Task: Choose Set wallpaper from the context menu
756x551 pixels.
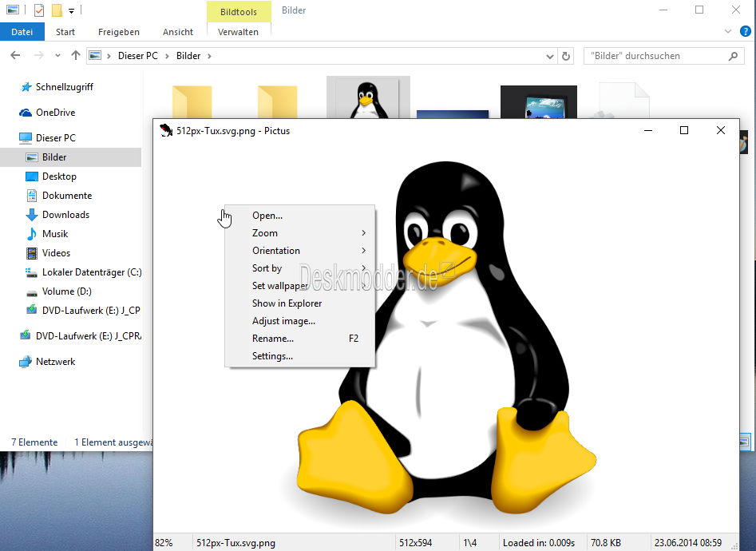Action: click(x=300, y=286)
